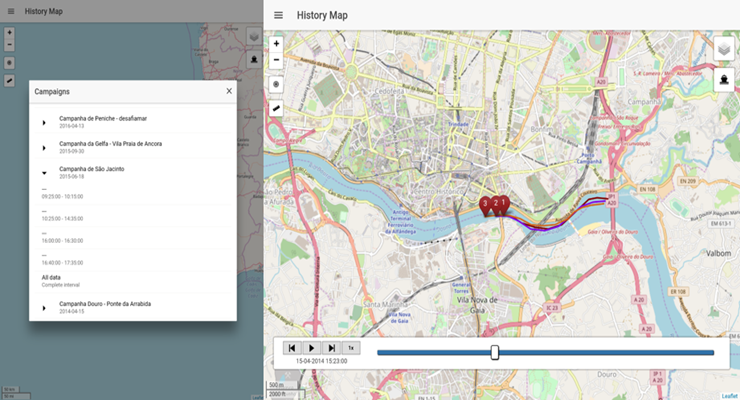740x400 pixels.
Task: Click the History Map title in left window
Action: (x=43, y=11)
